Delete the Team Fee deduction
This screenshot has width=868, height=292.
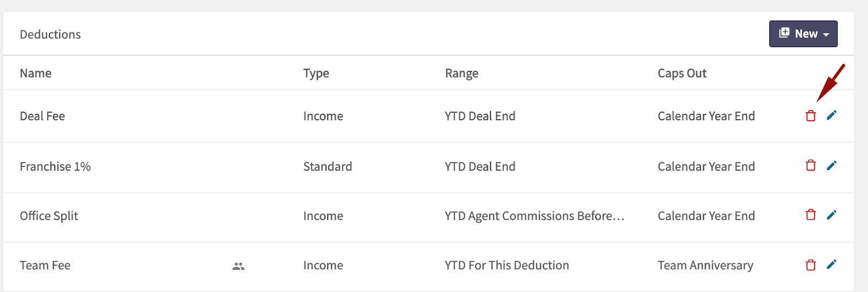(810, 265)
